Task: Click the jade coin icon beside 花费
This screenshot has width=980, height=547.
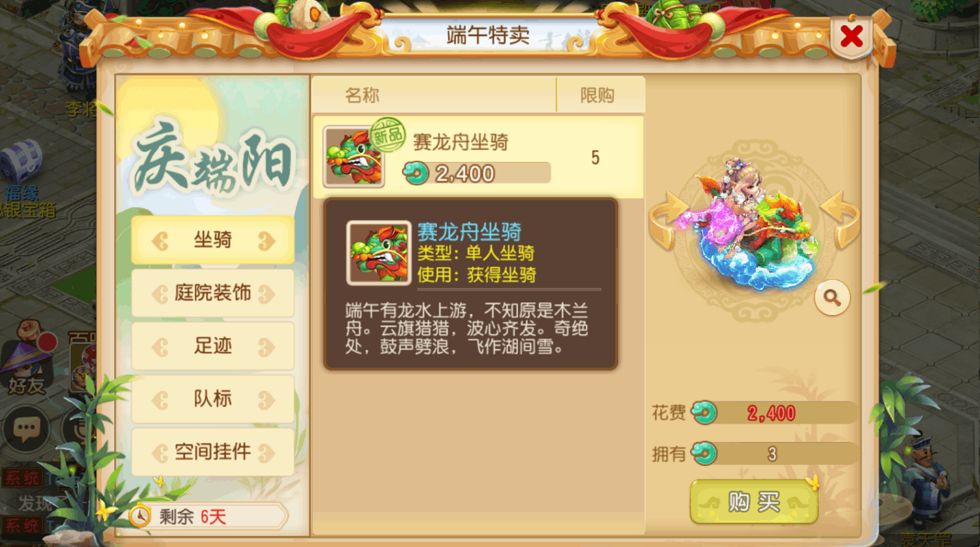Action: pyautogui.click(x=704, y=413)
